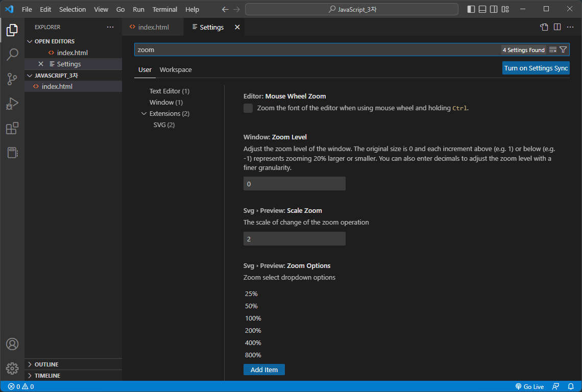Click the Turn on Settings Sync button
Viewport: 582px width, 392px height.
click(x=536, y=67)
